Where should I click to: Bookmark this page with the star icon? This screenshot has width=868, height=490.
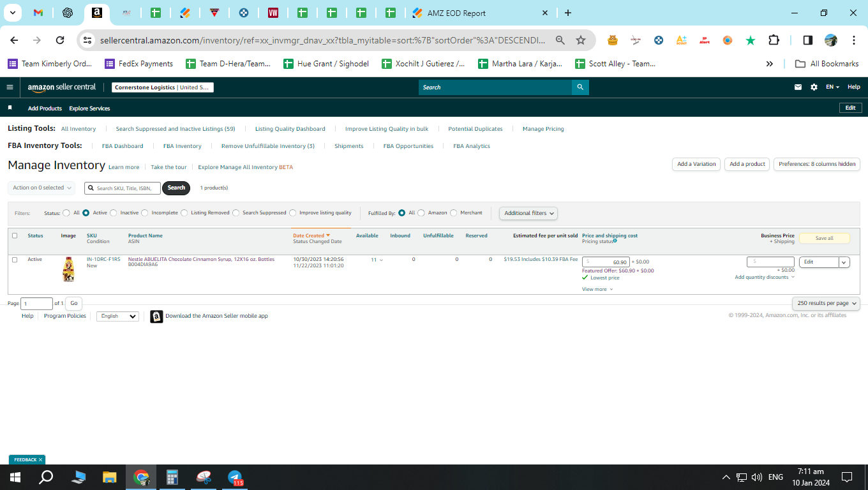581,40
